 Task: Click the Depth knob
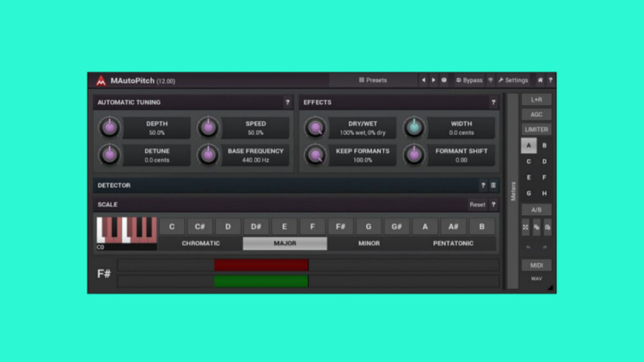click(110, 127)
